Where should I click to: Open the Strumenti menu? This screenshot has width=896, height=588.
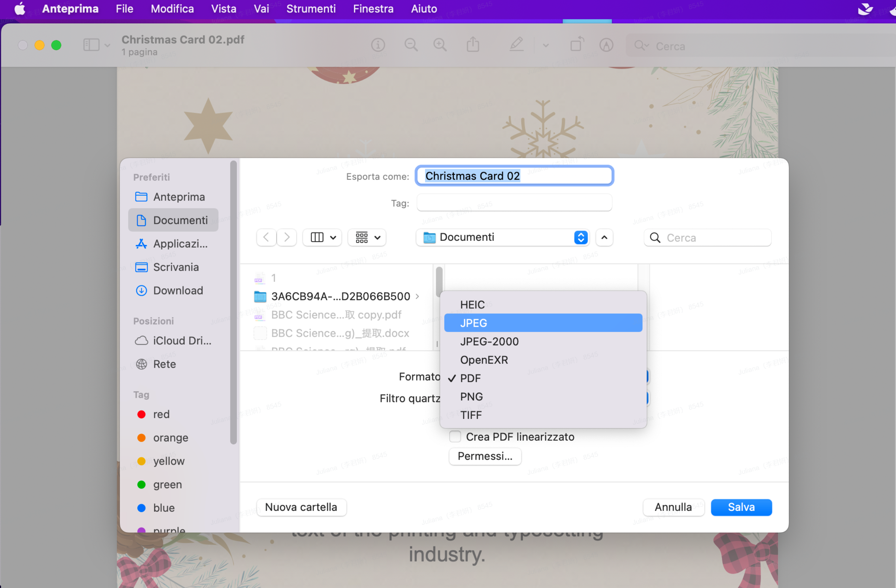(x=311, y=8)
